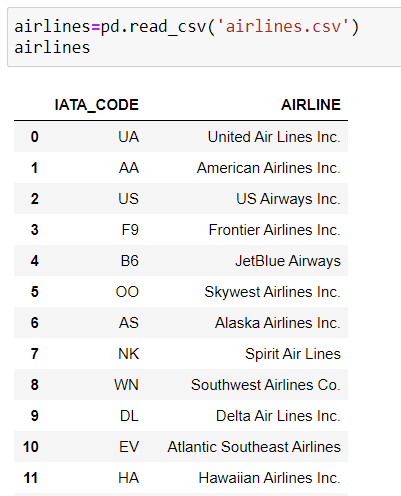The width and height of the screenshot is (401, 496).
Task: Click row index 7 label
Action: click(x=35, y=354)
